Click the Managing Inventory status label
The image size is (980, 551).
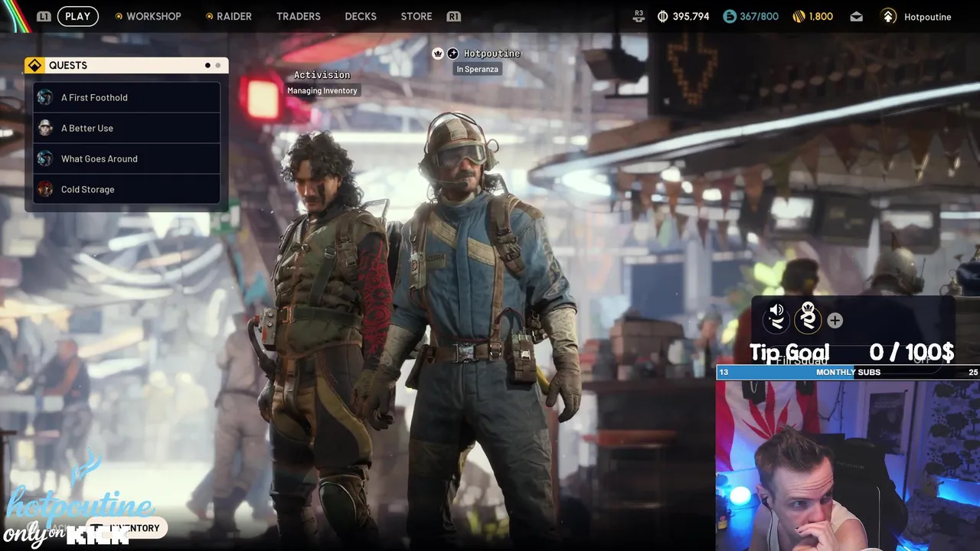point(322,90)
